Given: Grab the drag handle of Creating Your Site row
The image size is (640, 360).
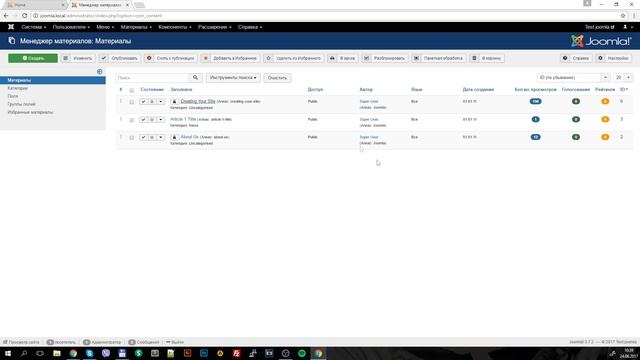Looking at the screenshot, I should (x=121, y=101).
